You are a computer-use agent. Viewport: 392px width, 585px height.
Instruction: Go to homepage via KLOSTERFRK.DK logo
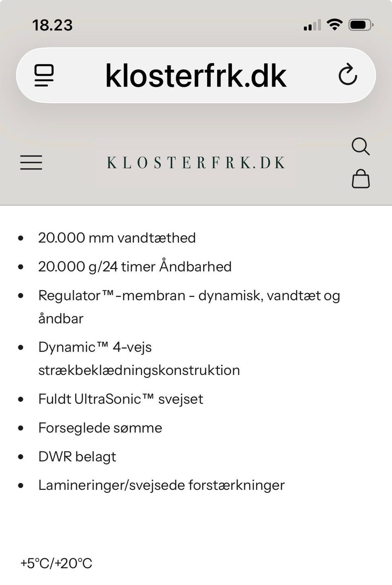tap(196, 162)
